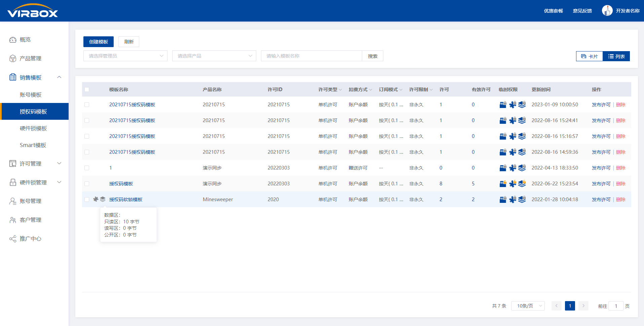Collapse the 销售模板 menu chevron
Viewport: 644px width, 326px height.
(59, 77)
